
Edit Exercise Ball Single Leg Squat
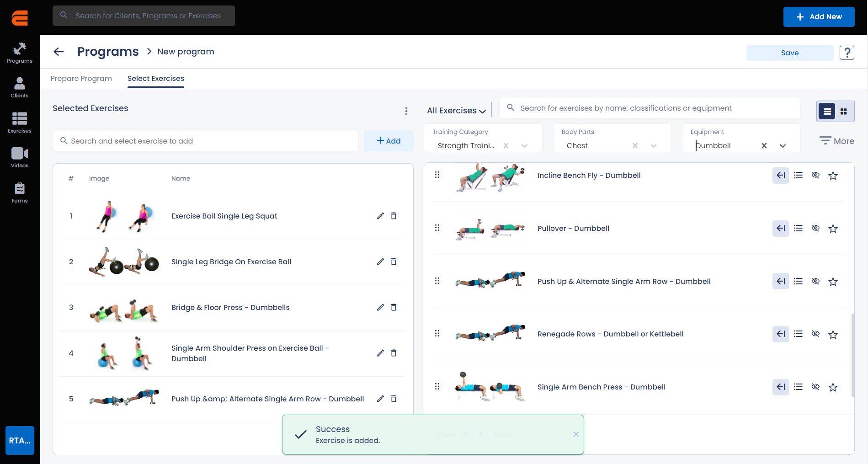tap(380, 216)
